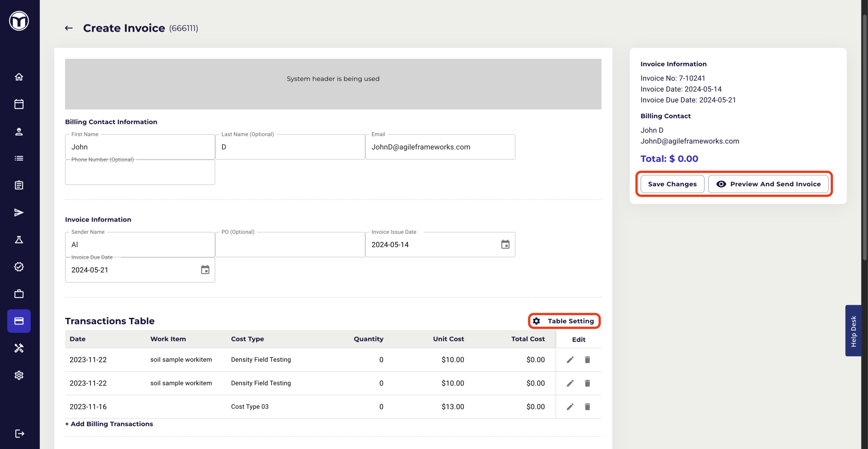This screenshot has width=868, height=449.
Task: Click the logout icon in sidebar
Action: coord(20,433)
